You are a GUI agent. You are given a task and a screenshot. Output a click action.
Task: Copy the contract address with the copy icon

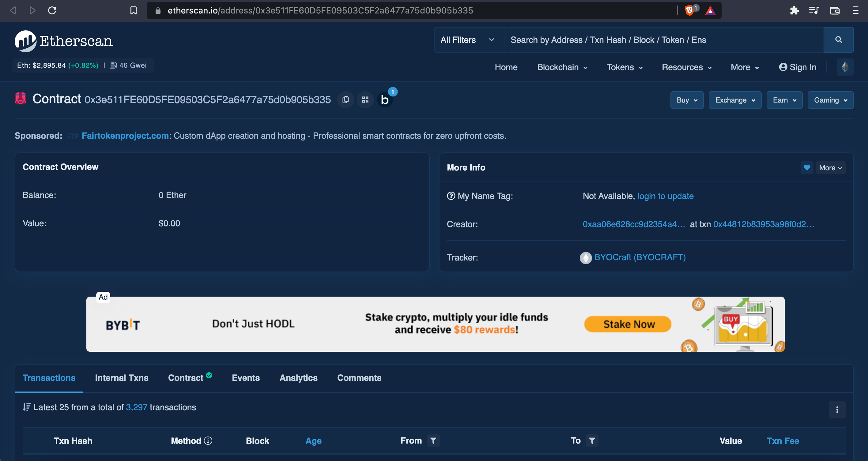tap(346, 100)
